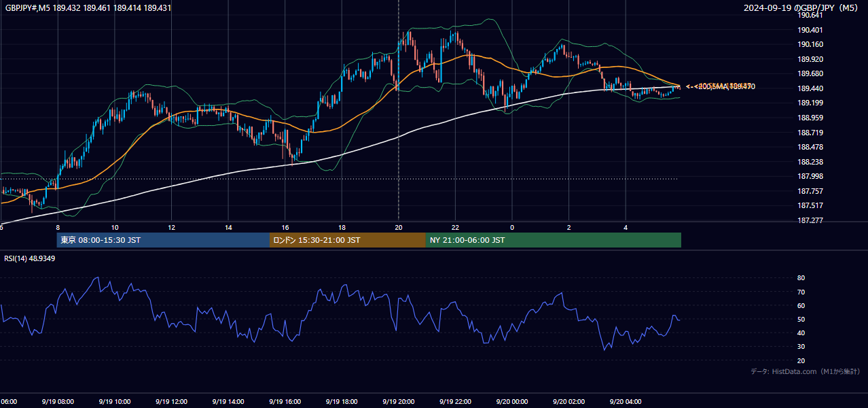
Task: Click price axis label 187.517
Action: pyautogui.click(x=811, y=205)
